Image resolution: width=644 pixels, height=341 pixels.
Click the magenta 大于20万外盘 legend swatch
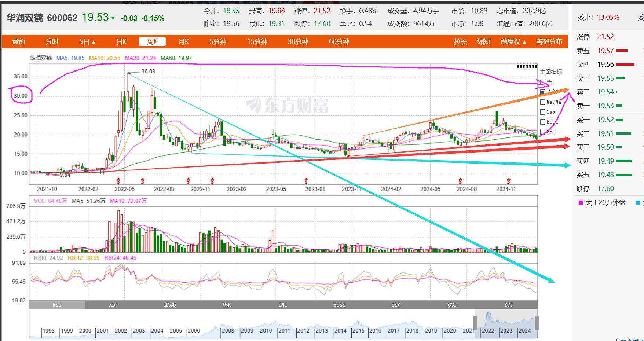[581, 203]
